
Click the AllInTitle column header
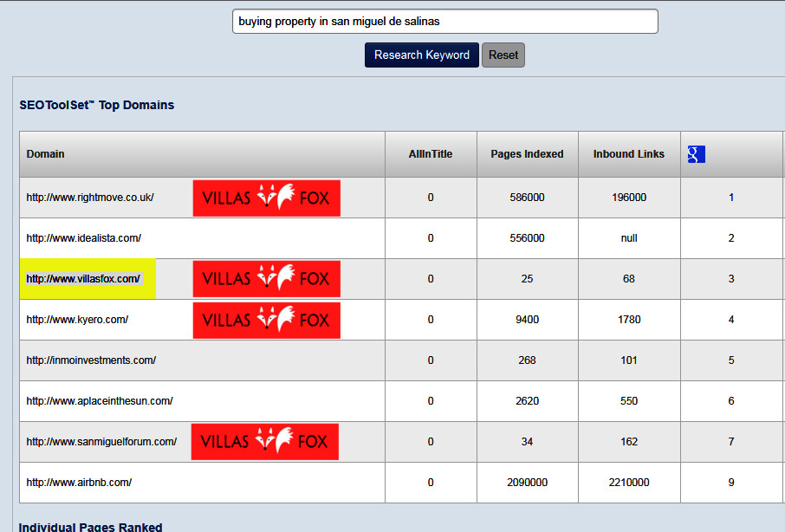point(431,154)
